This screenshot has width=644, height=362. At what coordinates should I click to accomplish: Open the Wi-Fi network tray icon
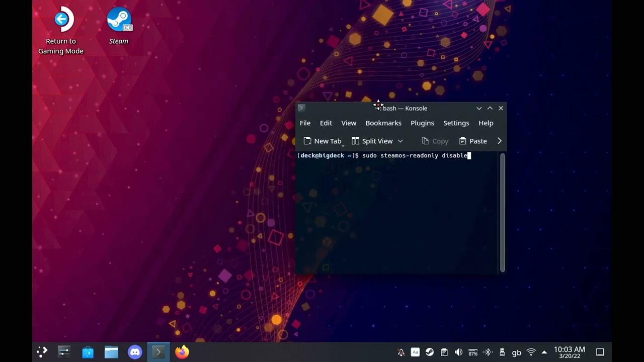point(531,352)
